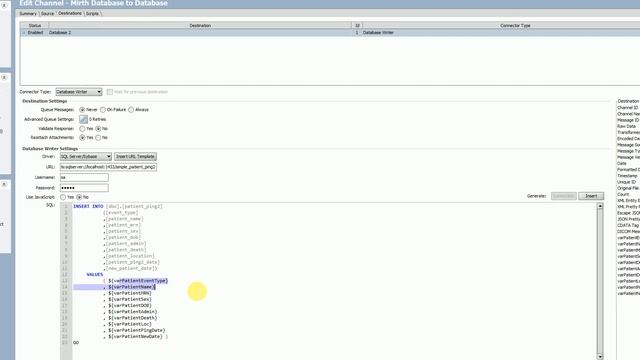The height and width of the screenshot is (360, 640).
Task: Click the Status column header
Action: tap(35, 25)
